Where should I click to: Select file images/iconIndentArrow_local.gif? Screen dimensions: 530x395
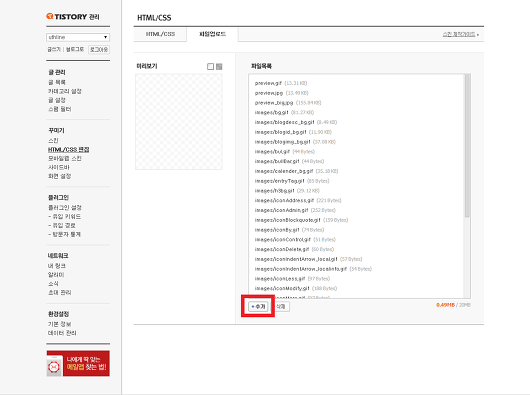[x=308, y=259]
